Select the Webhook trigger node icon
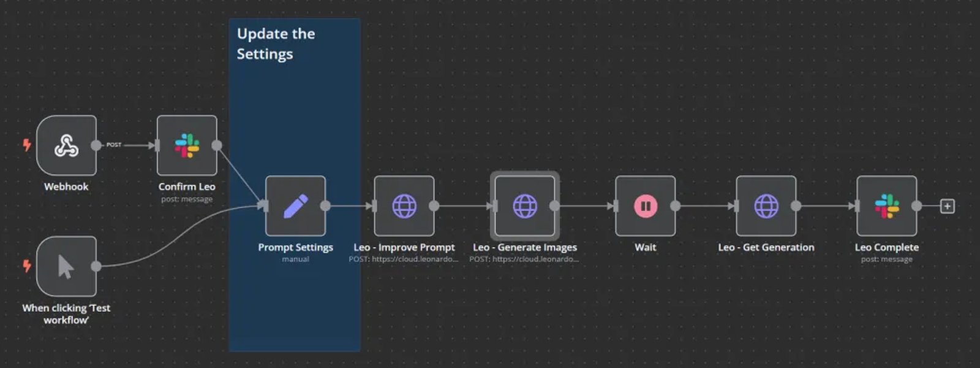 point(66,145)
